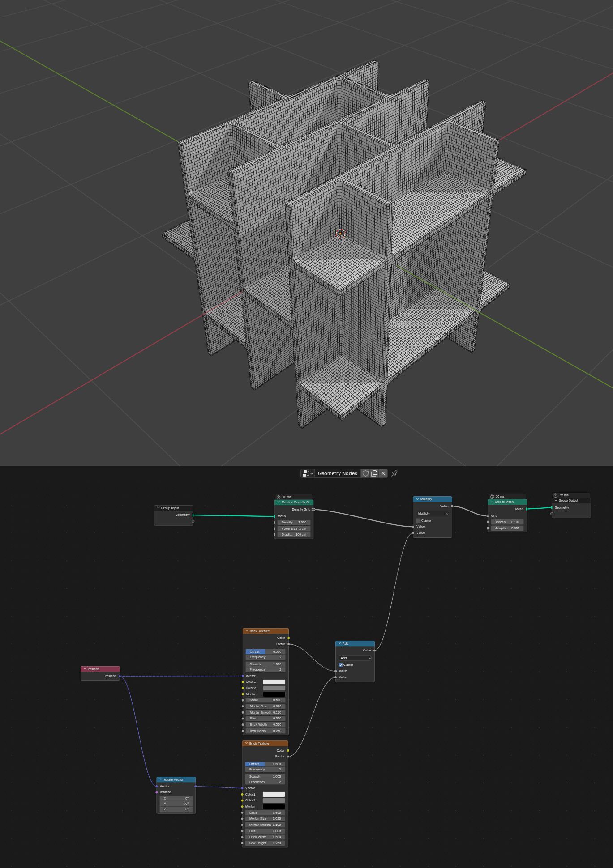Viewport: 613px width, 868px height.
Task: Click the Y 90° rotation field
Action: click(x=176, y=804)
